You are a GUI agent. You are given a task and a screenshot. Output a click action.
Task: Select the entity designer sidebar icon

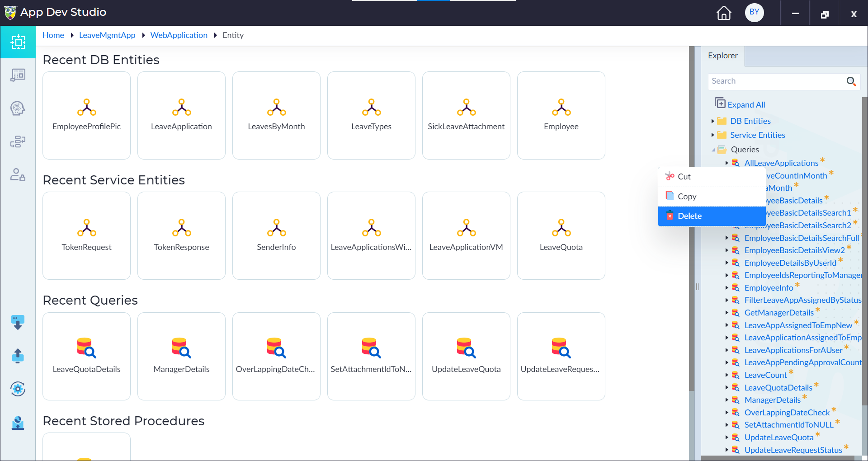click(18, 42)
